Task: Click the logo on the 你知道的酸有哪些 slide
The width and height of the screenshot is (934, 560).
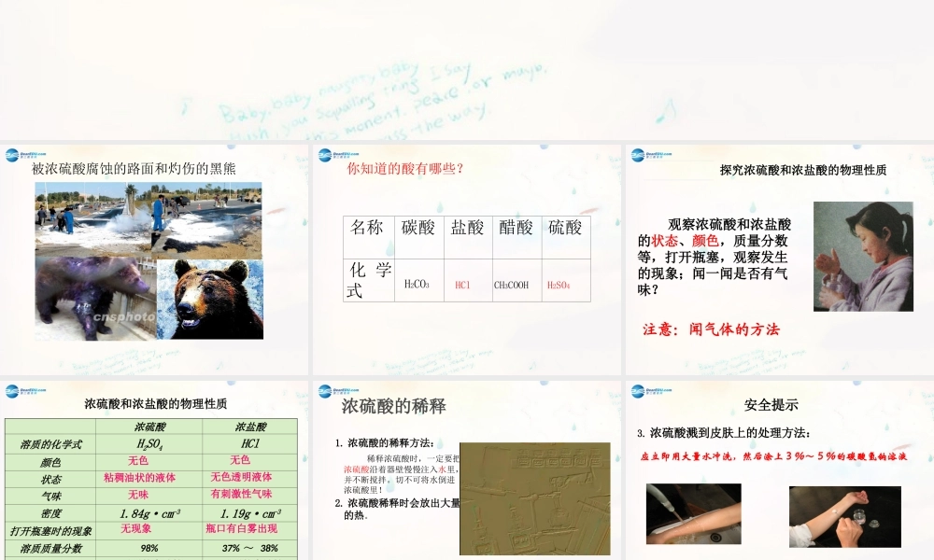Action: coord(336,155)
